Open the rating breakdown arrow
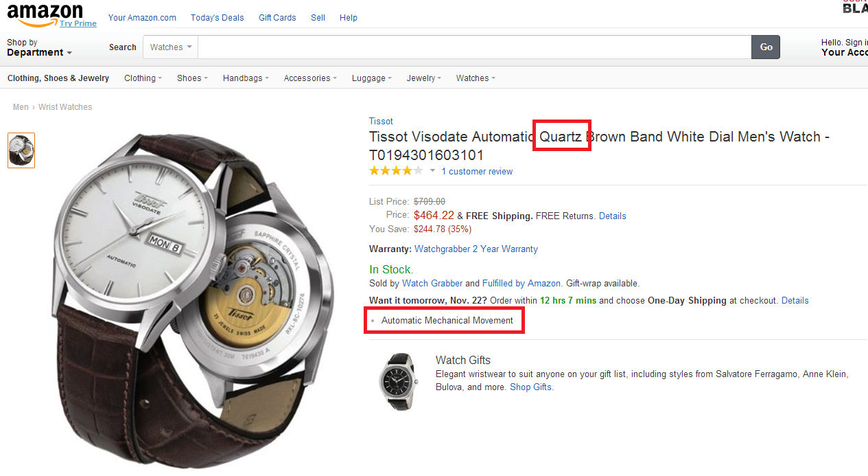The height and width of the screenshot is (476, 868). pyautogui.click(x=432, y=171)
